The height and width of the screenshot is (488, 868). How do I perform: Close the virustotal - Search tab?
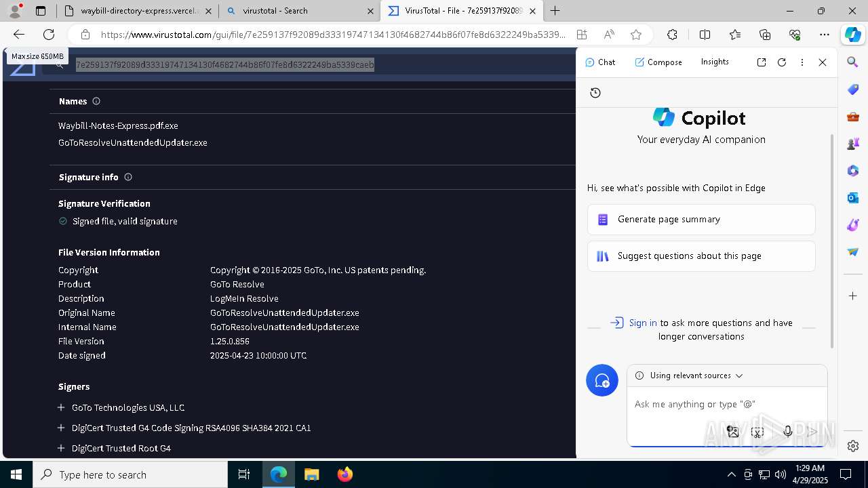(370, 11)
